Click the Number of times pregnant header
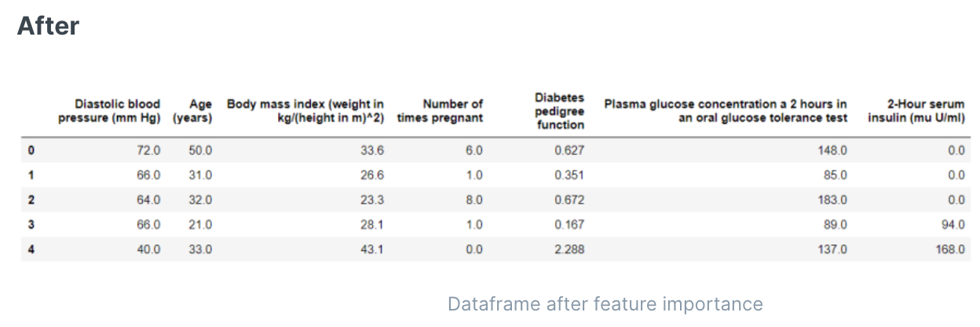 441,111
